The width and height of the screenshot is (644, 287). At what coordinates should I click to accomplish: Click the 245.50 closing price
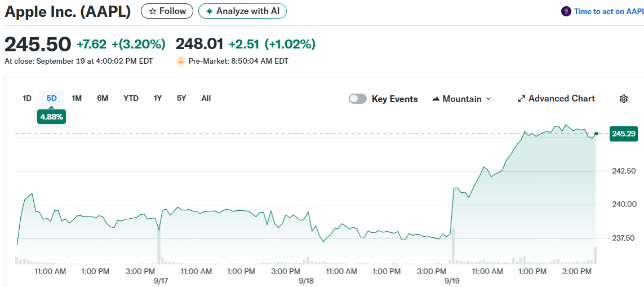click(x=38, y=44)
